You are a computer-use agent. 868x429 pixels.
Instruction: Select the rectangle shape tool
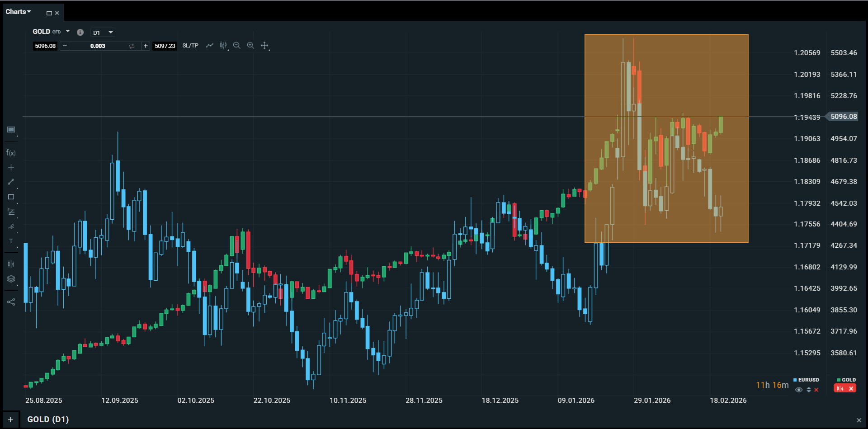tap(11, 197)
